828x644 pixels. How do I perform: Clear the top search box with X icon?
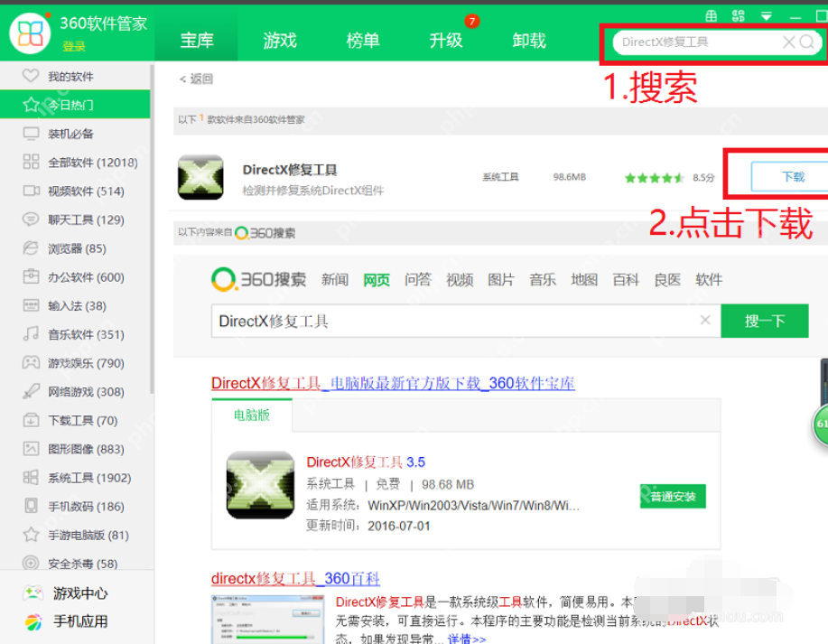(x=788, y=42)
